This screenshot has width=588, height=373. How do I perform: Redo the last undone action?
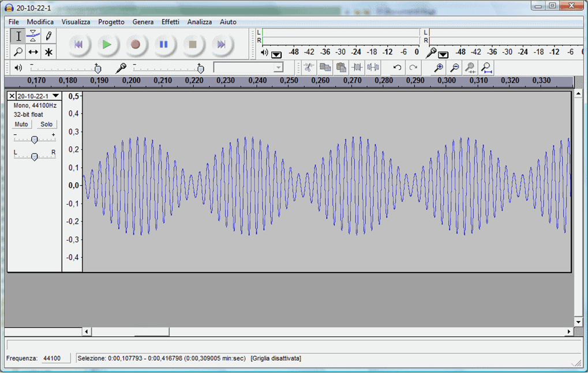click(413, 67)
